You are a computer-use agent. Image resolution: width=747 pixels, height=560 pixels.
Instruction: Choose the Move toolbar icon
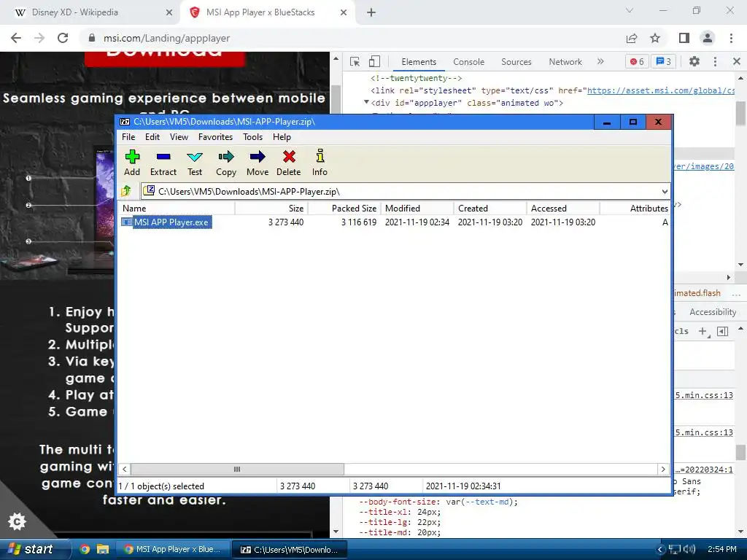(258, 163)
